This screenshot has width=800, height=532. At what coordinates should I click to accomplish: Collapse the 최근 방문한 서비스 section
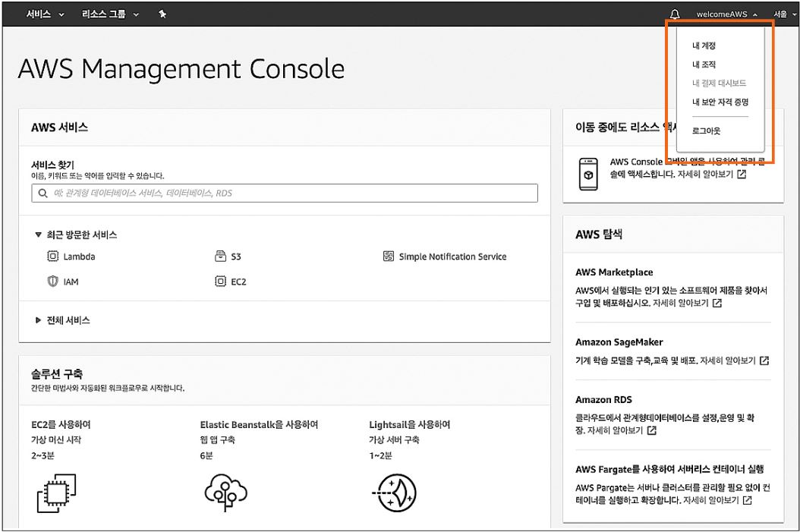coord(76,235)
